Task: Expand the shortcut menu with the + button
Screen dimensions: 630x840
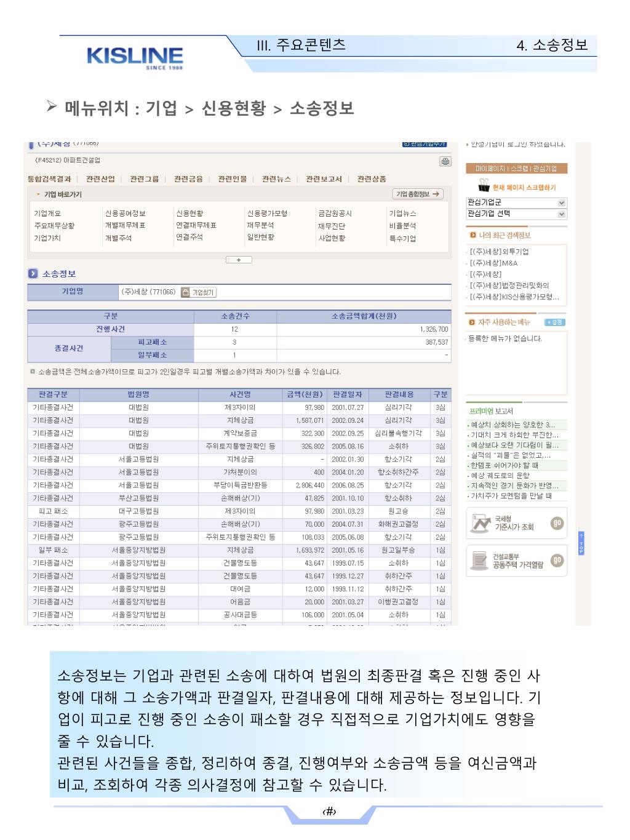Action: click(239, 260)
